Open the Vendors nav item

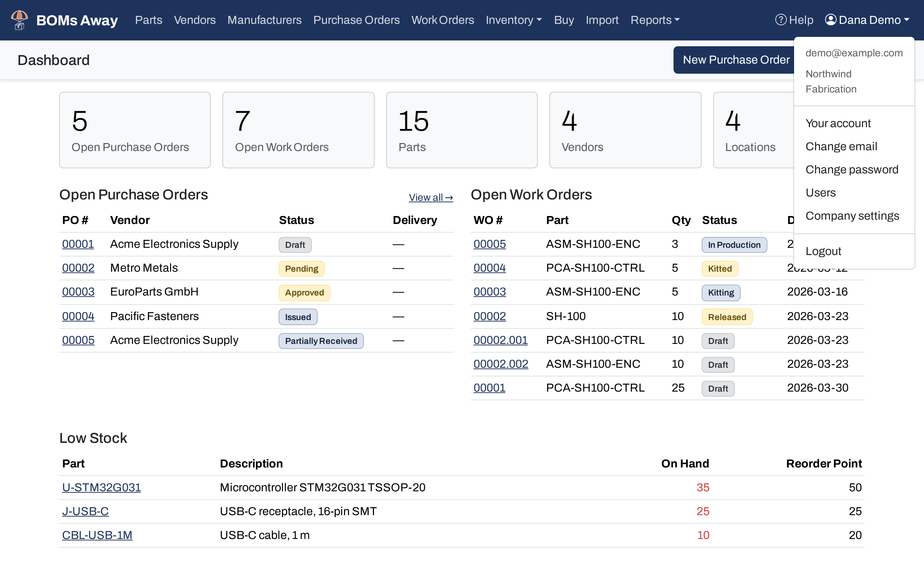(x=195, y=20)
